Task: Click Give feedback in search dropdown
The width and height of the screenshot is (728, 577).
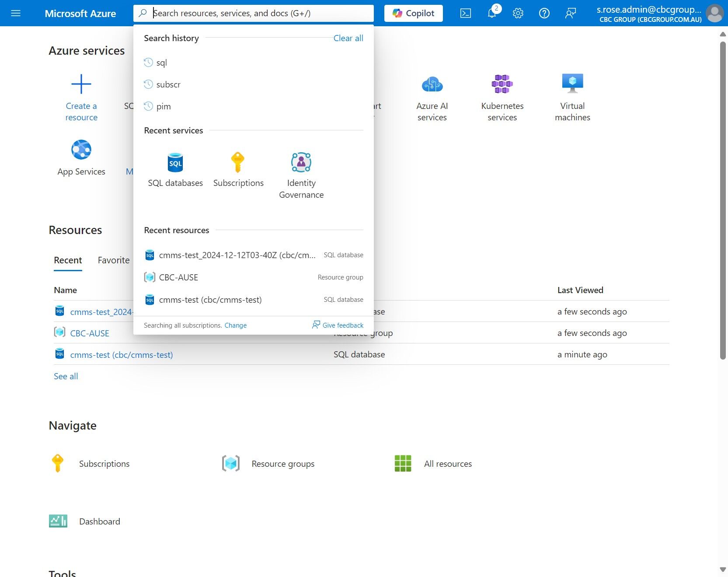Action: click(338, 325)
